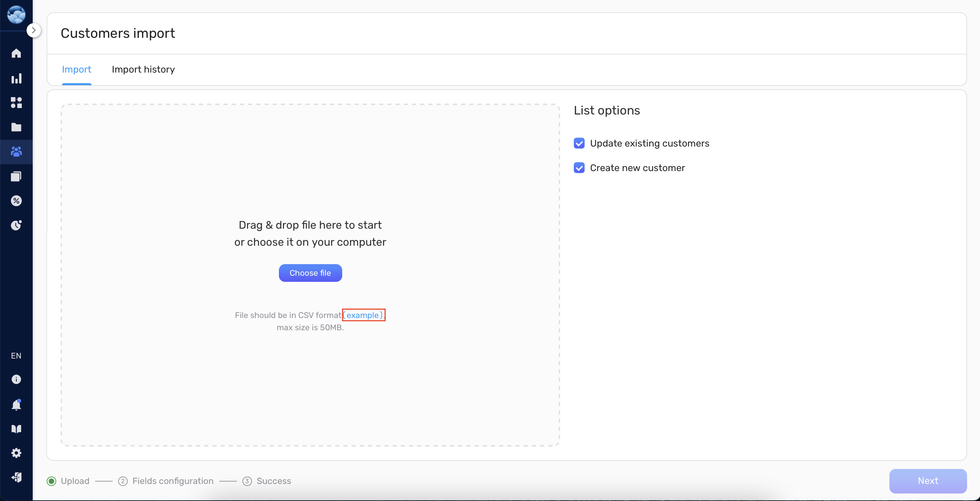
Task: Open the pie chart reports icon
Action: click(x=16, y=225)
